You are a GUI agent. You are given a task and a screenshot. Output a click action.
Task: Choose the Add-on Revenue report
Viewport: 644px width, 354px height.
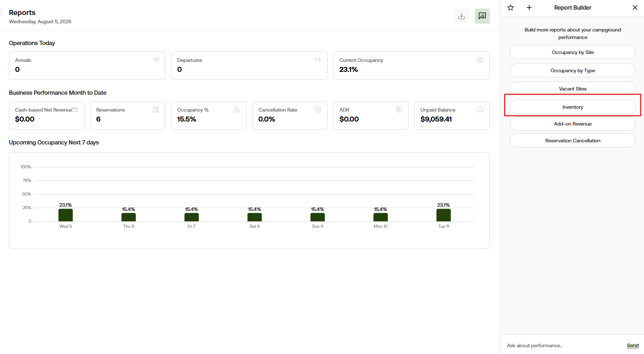572,124
